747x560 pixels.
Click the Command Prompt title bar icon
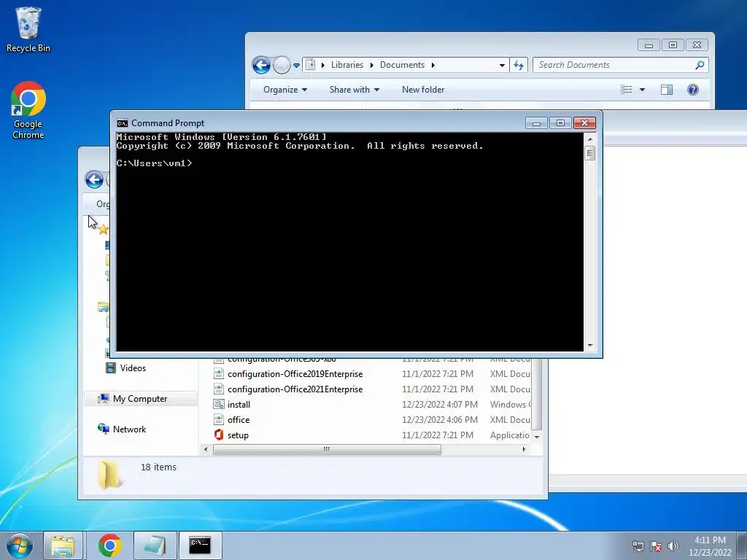[x=123, y=123]
